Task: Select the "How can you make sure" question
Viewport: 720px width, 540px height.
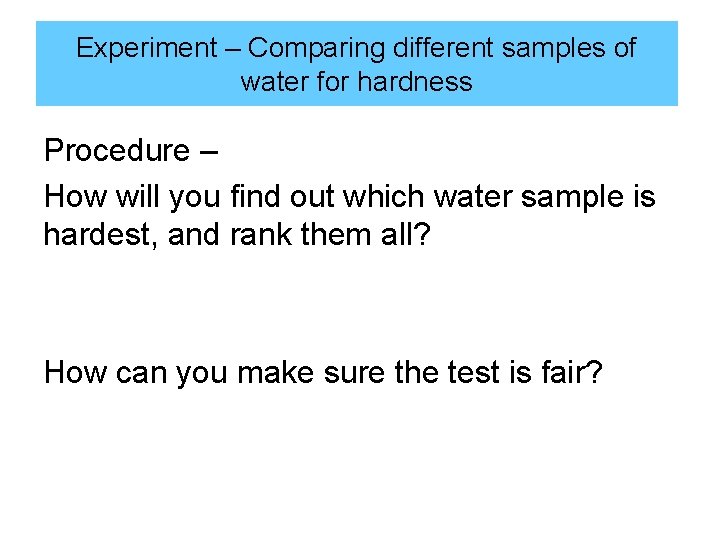Action: [x=323, y=372]
